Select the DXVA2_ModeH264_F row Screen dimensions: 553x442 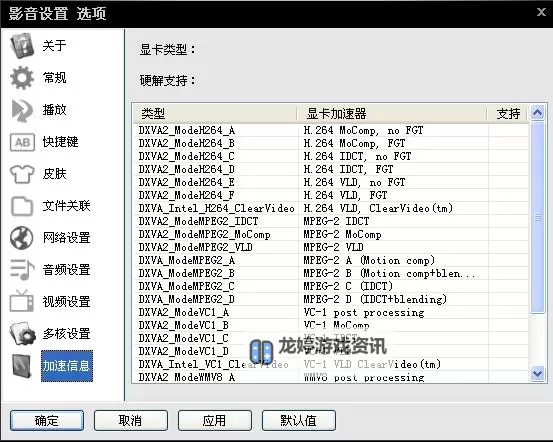point(331,195)
